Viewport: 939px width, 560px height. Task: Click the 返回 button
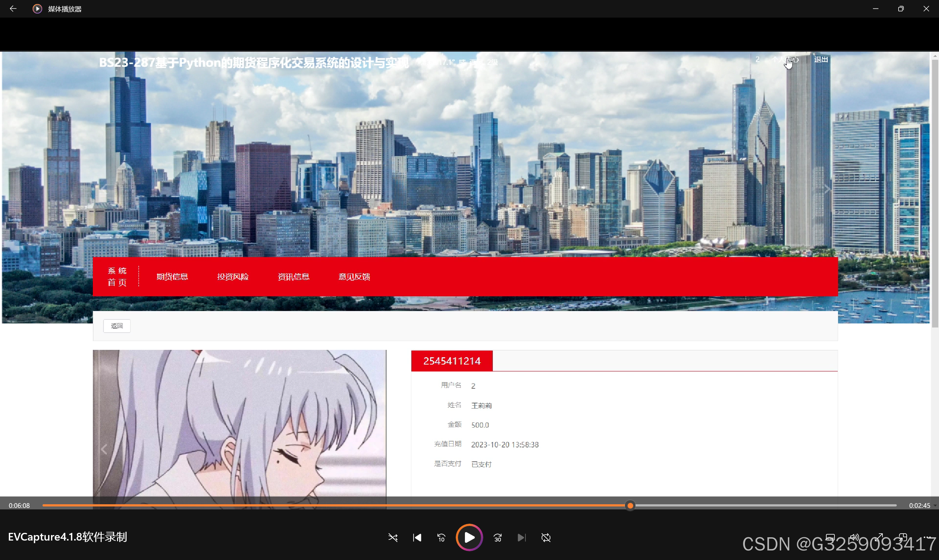click(x=117, y=326)
